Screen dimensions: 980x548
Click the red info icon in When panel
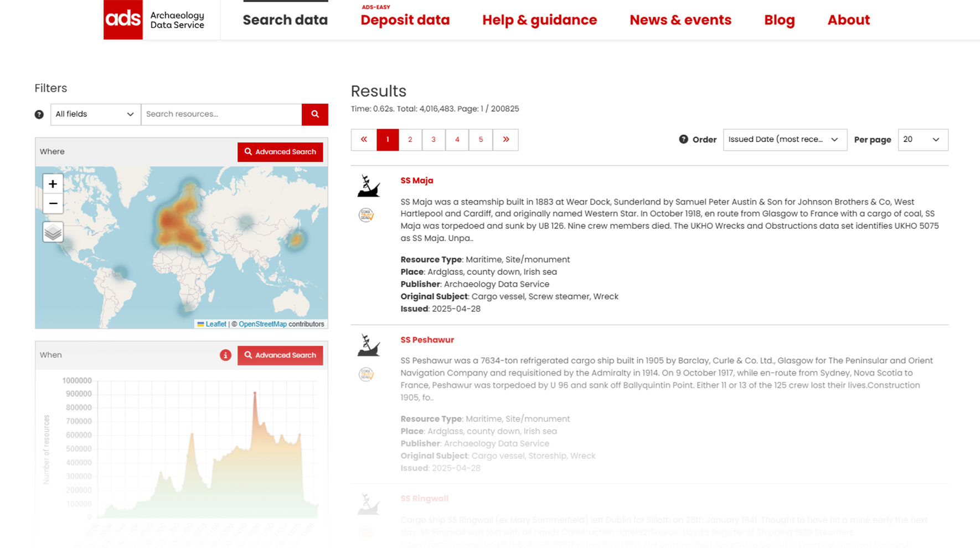coord(225,355)
